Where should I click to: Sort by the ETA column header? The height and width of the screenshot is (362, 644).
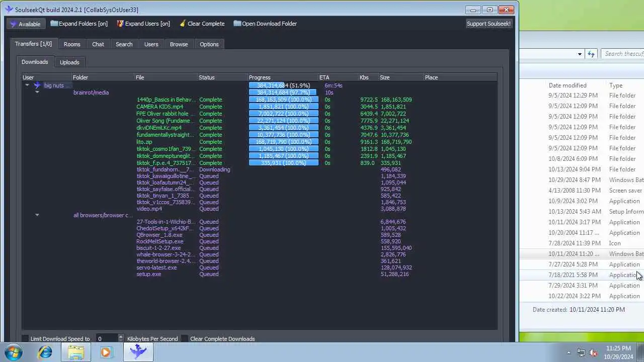pos(338,77)
